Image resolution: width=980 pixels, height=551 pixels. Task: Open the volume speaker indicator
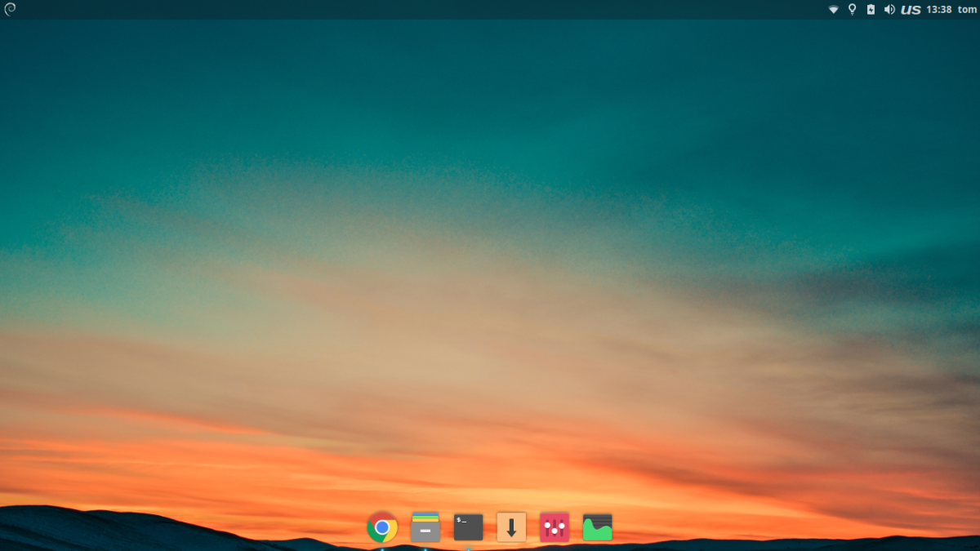tap(889, 10)
